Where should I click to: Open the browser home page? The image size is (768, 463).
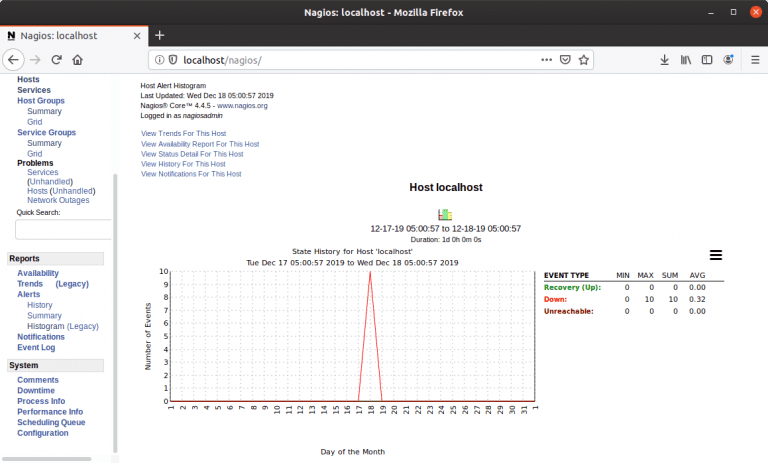pyautogui.click(x=77, y=60)
